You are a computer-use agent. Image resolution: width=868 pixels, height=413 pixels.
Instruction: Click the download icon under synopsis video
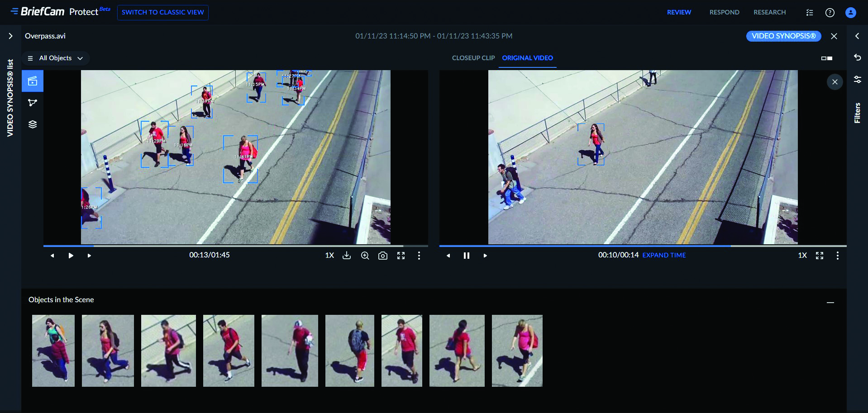pos(347,256)
